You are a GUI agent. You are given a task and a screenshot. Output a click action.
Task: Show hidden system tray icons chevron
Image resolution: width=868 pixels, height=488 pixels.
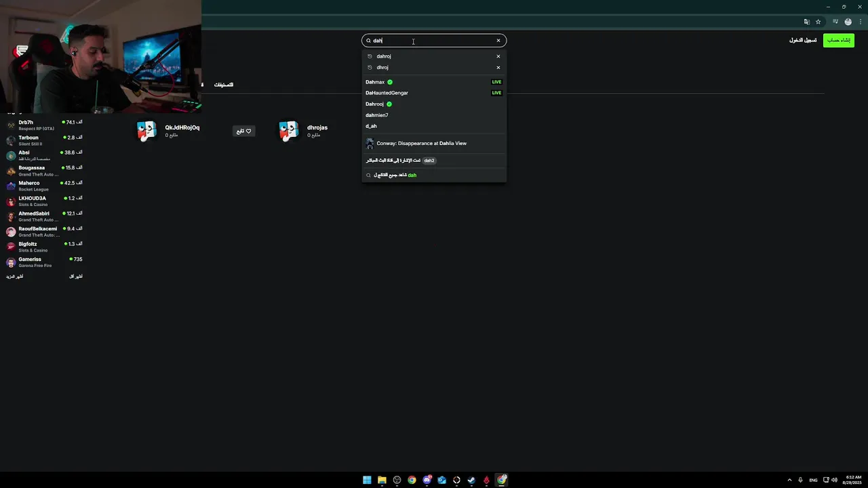click(x=789, y=480)
